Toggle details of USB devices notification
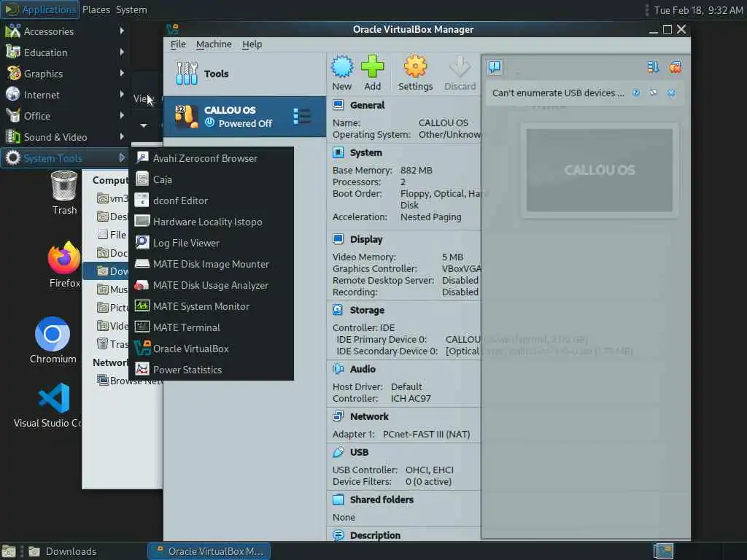The width and height of the screenshot is (747, 560). pyautogui.click(x=653, y=93)
